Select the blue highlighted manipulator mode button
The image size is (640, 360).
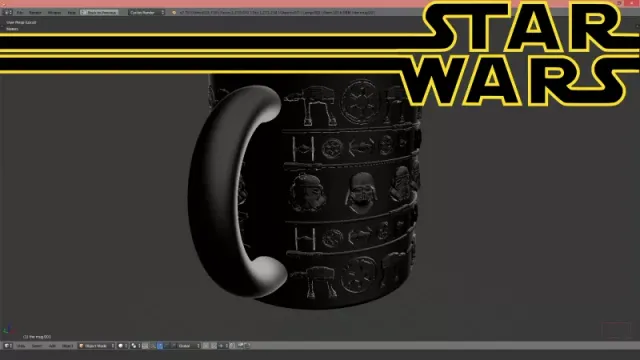point(160,346)
